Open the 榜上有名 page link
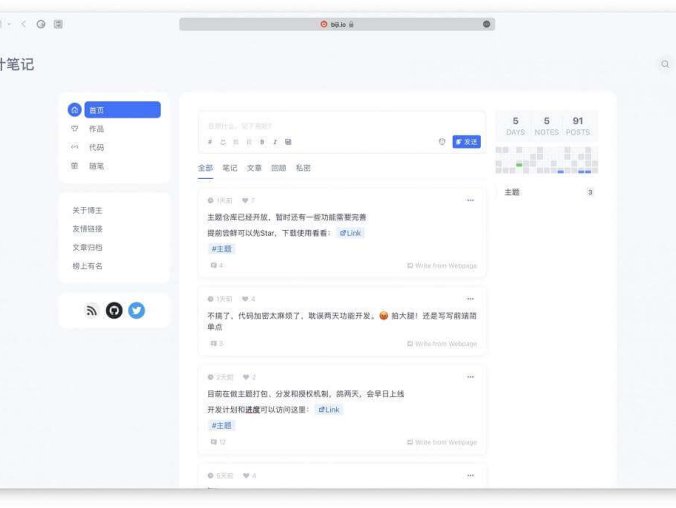Screen dimensions: 676x508 click(87, 266)
